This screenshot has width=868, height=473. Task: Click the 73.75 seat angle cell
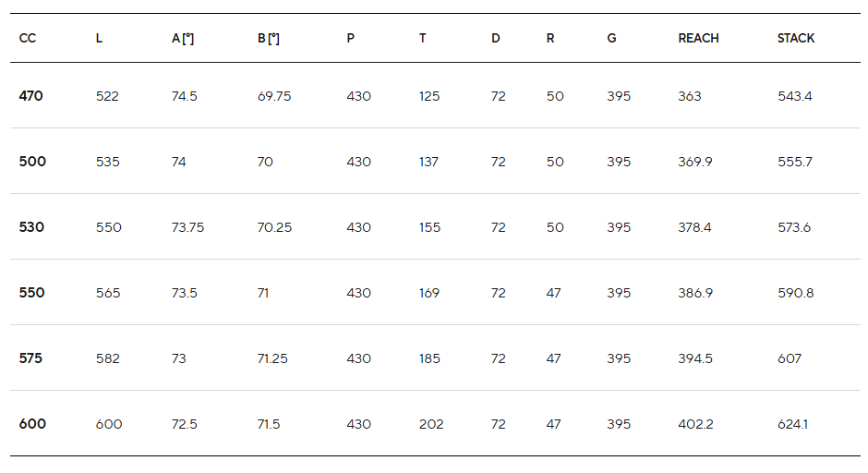pos(187,227)
